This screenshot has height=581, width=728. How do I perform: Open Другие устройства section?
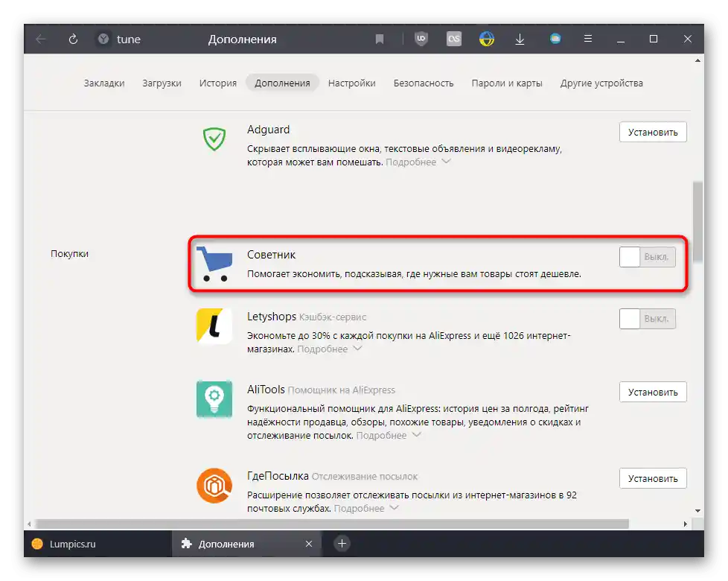coord(601,83)
